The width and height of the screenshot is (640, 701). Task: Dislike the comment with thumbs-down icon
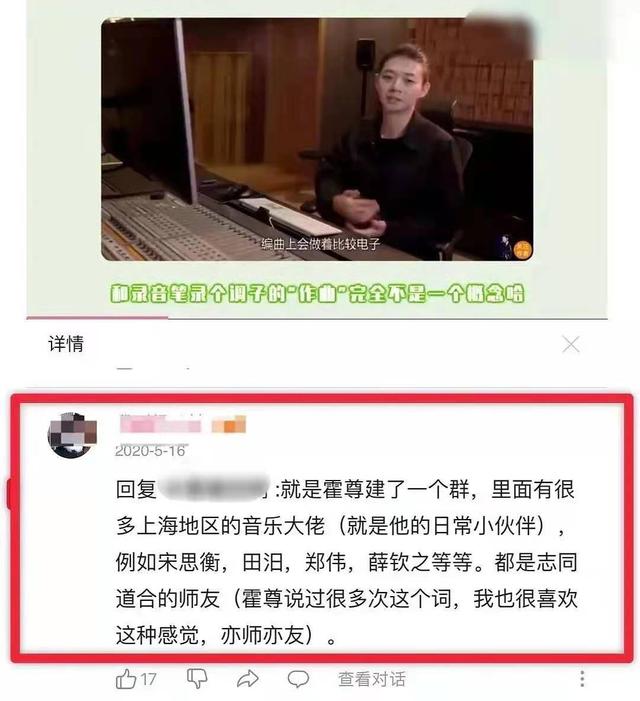coord(197,679)
